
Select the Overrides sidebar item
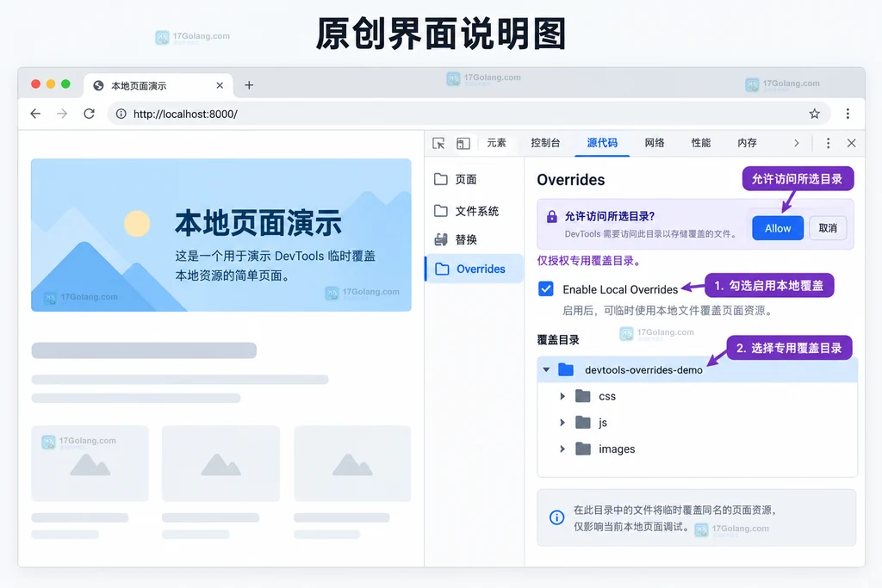click(474, 269)
